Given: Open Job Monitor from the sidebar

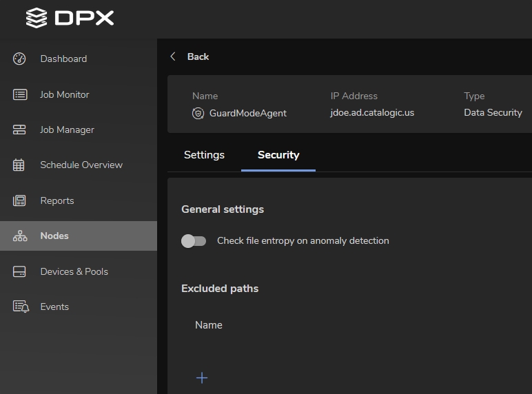Looking at the screenshot, I should point(64,94).
